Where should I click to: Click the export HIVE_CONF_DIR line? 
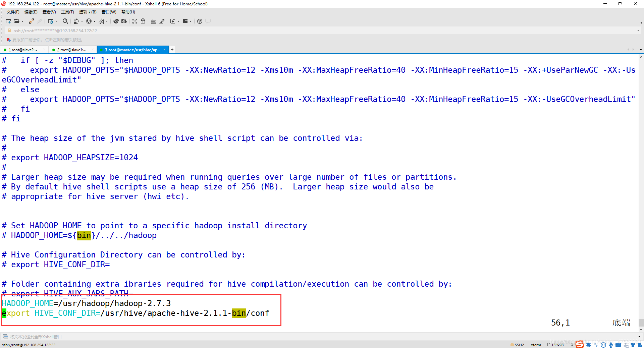point(136,313)
